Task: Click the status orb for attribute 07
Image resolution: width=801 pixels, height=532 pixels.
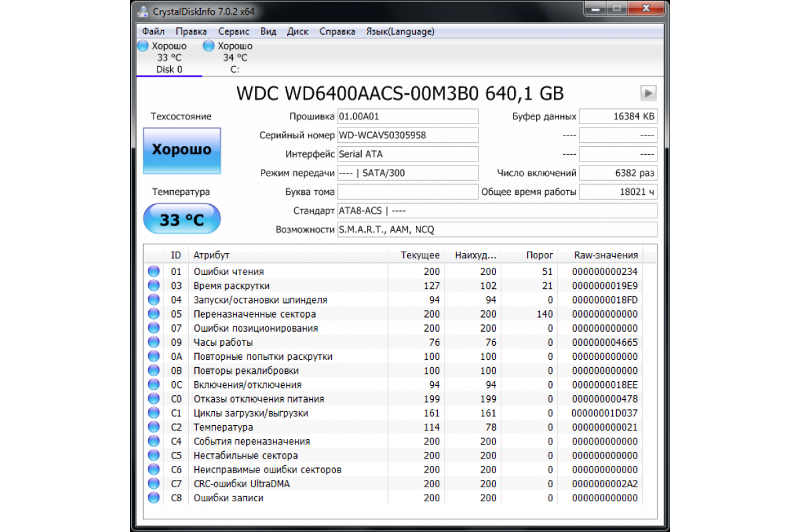Action: click(x=154, y=328)
